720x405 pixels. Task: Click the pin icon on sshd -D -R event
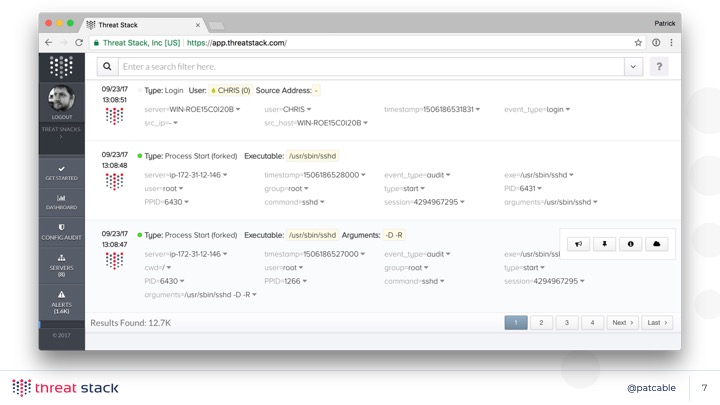(604, 244)
